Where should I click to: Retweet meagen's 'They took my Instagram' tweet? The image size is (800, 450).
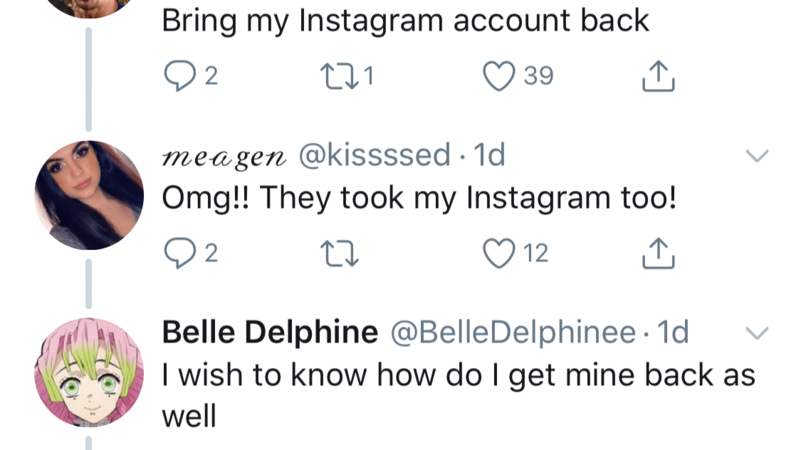click(x=330, y=255)
